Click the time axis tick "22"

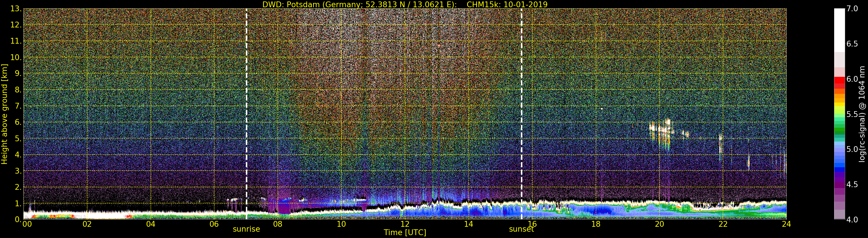723,224
